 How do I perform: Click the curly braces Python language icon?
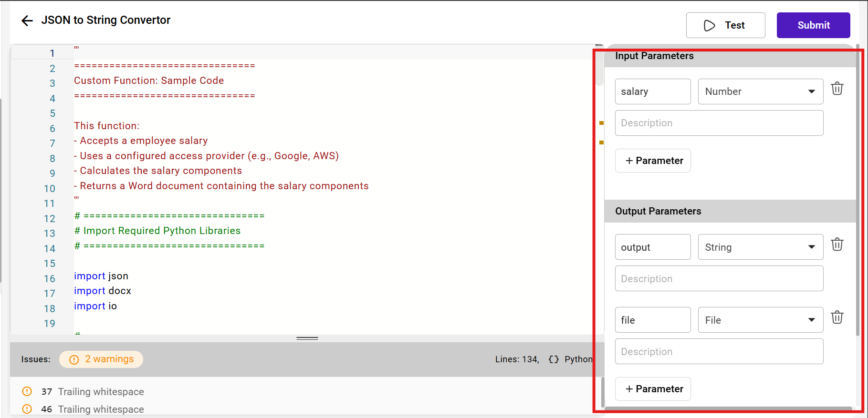(x=554, y=359)
